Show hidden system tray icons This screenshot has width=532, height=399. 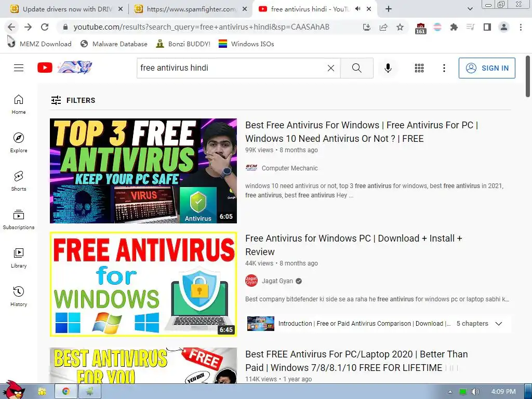pyautogui.click(x=450, y=392)
